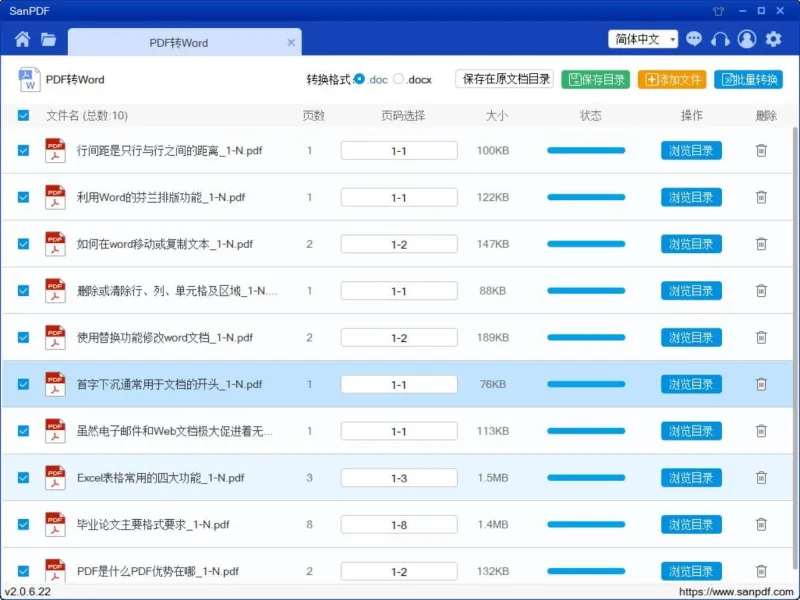Click the PDF转Word document icon in header
Screen dimensions: 800x600
pyautogui.click(x=29, y=80)
